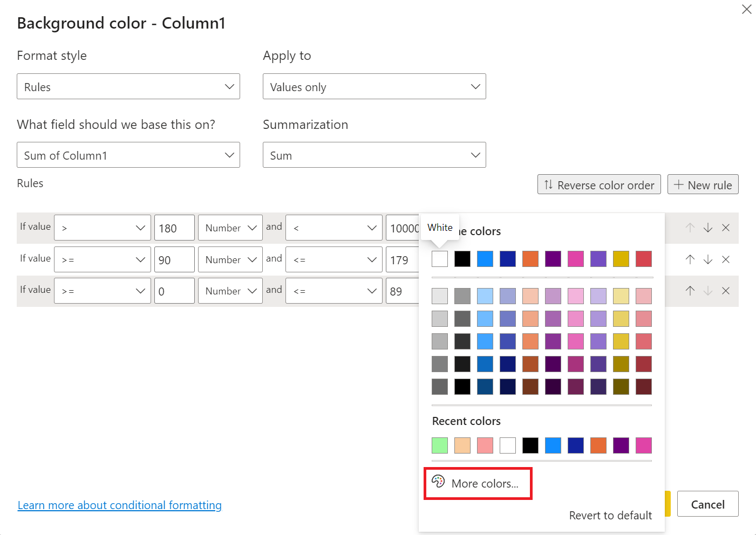Screen dimensions: 756x535
Task: Edit the 0 value field
Action: point(174,291)
